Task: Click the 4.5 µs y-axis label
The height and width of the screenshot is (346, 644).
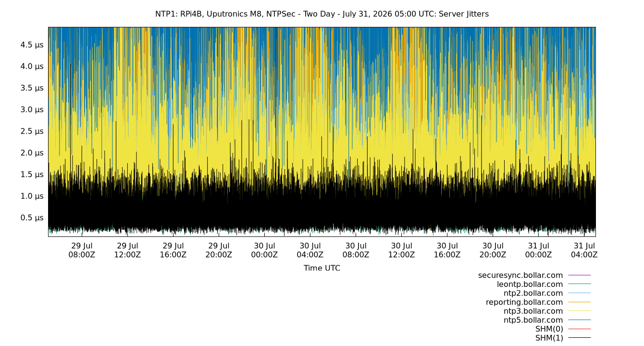Action: tap(32, 45)
